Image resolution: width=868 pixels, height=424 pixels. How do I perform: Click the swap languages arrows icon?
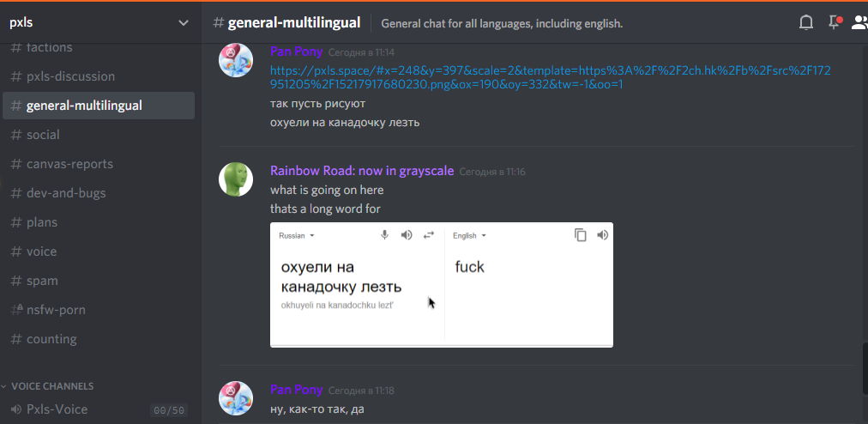pyautogui.click(x=429, y=235)
